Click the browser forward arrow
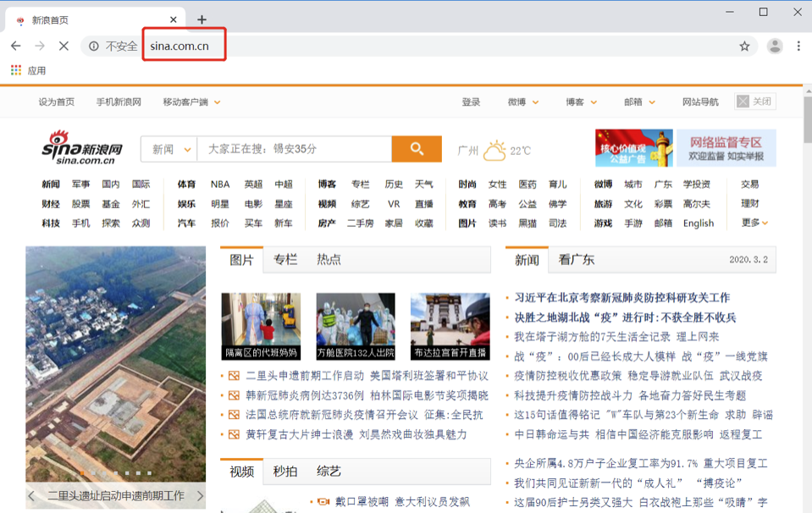 coord(40,46)
